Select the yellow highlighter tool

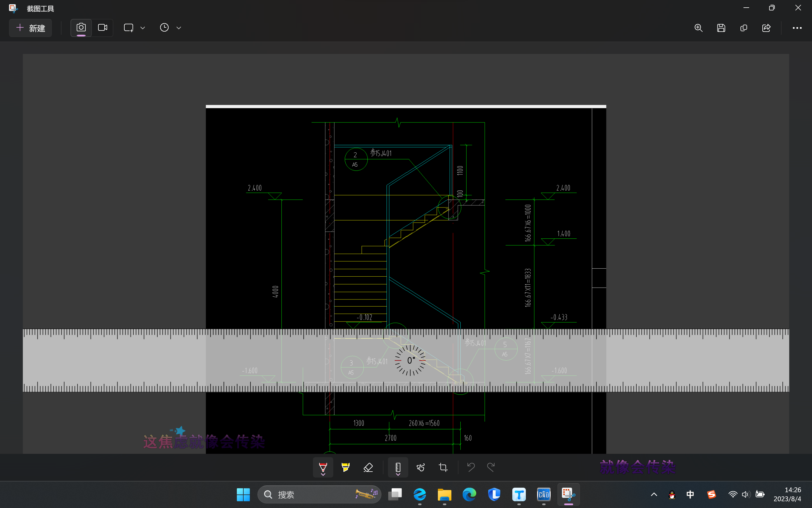[345, 467]
